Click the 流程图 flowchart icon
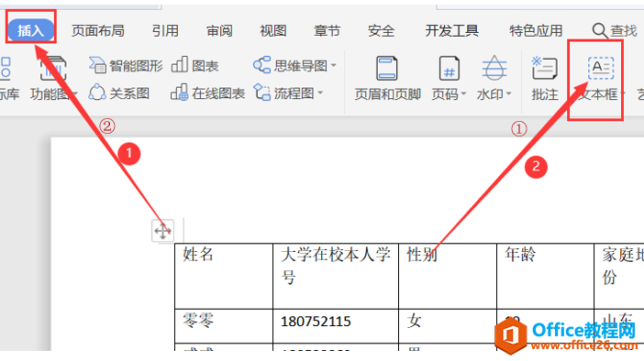The width and height of the screenshot is (644, 361). (x=262, y=93)
